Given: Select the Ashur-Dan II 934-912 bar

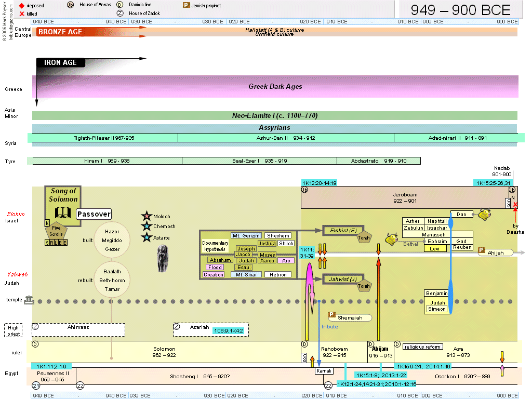Looking at the screenshot, I should [x=286, y=138].
